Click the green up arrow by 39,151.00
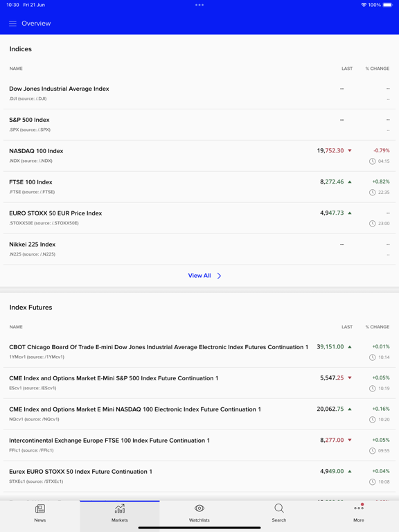 350,347
